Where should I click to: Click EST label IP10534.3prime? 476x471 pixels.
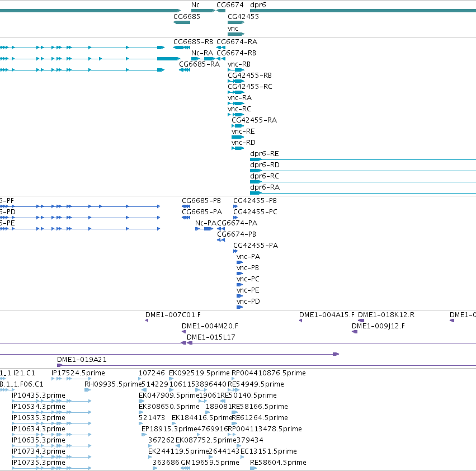pyautogui.click(x=39, y=407)
